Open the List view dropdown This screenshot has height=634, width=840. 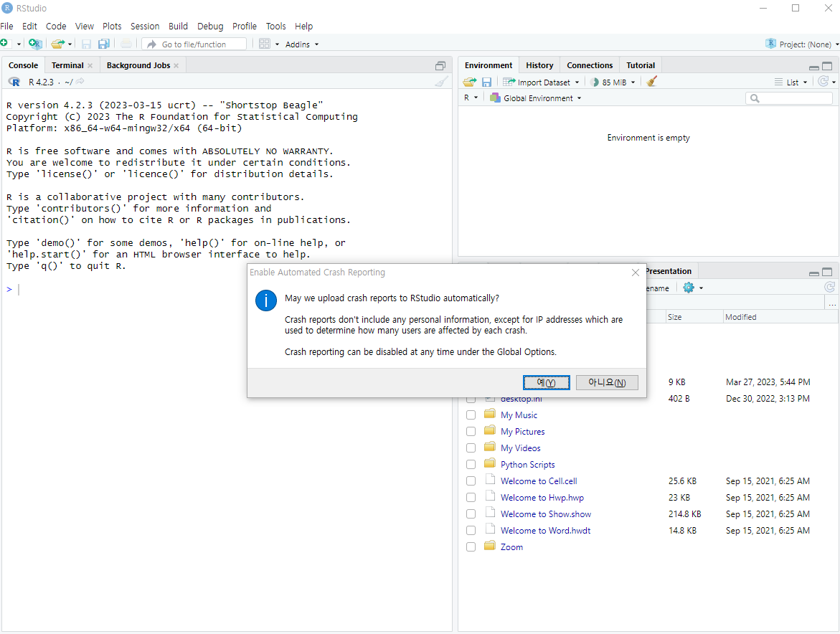[x=791, y=82]
